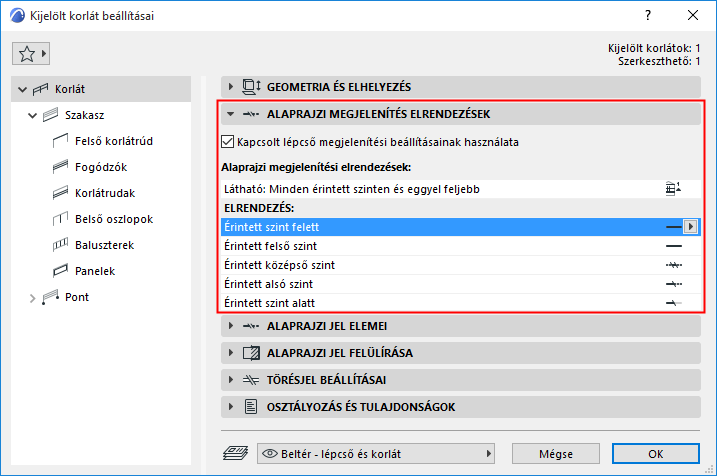Expand the Alaprajzi jel felülírása panel
This screenshot has width=717, height=476.
click(230, 353)
